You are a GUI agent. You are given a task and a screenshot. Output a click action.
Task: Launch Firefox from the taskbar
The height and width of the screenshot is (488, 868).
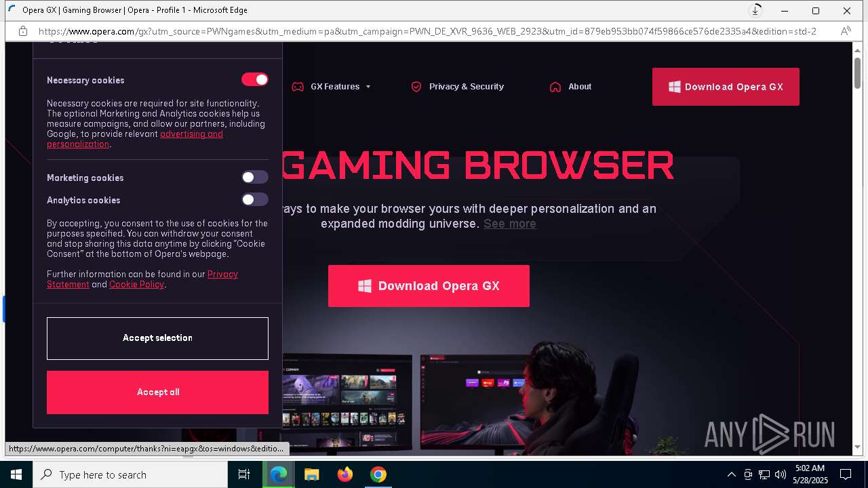345,474
